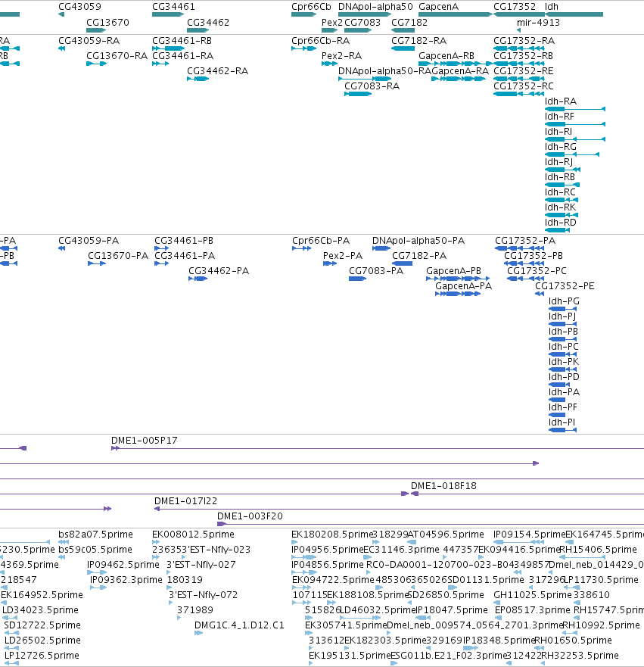644x667 pixels.
Task: Click the SD12722.5prime EST label
Action: [42, 625]
